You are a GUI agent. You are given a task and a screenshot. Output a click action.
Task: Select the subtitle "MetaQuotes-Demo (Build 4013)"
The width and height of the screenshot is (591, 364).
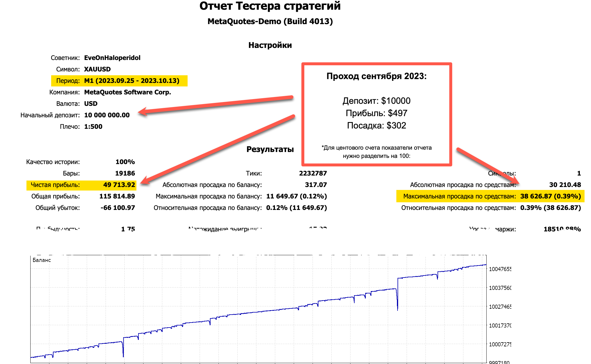pos(270,21)
